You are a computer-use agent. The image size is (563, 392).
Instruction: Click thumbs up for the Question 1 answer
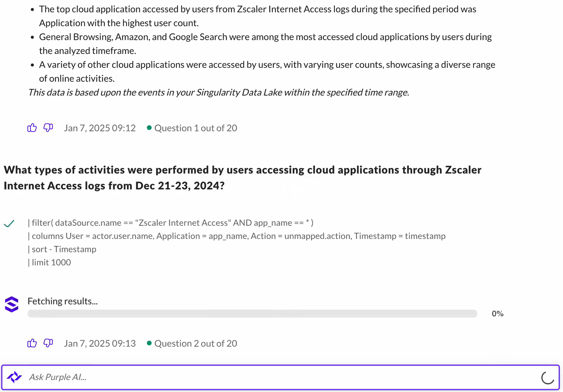tap(32, 128)
